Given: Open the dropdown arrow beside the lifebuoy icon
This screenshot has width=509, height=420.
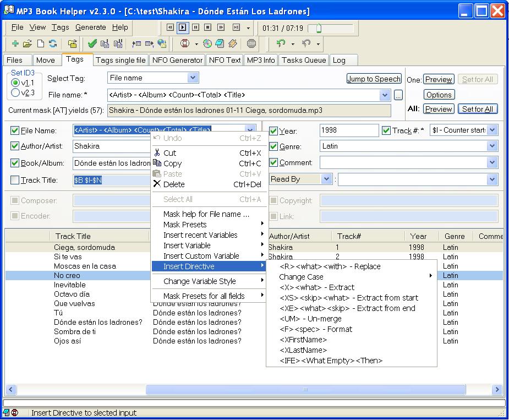Looking at the screenshot, I should 196,44.
